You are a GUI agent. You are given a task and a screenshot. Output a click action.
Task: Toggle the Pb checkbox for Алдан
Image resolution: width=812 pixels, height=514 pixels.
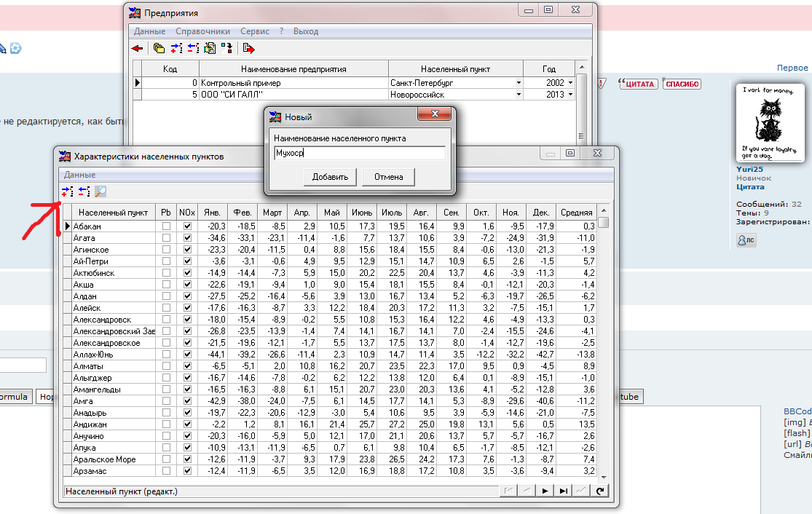(x=166, y=296)
